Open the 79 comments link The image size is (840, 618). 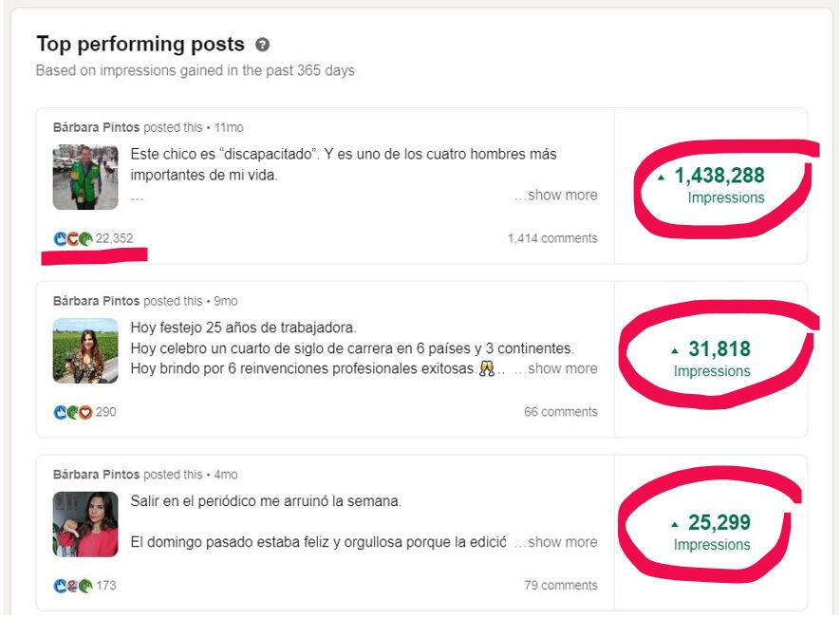point(560,586)
